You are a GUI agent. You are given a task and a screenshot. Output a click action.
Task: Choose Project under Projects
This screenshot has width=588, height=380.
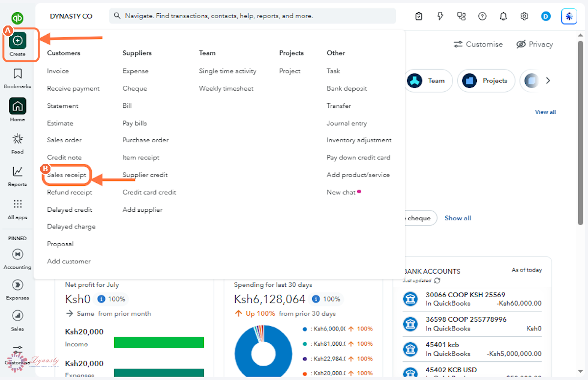[290, 71]
